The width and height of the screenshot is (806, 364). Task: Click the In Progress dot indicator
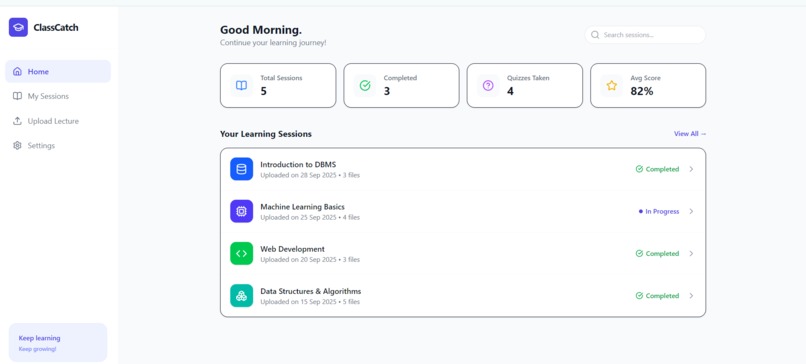(641, 211)
